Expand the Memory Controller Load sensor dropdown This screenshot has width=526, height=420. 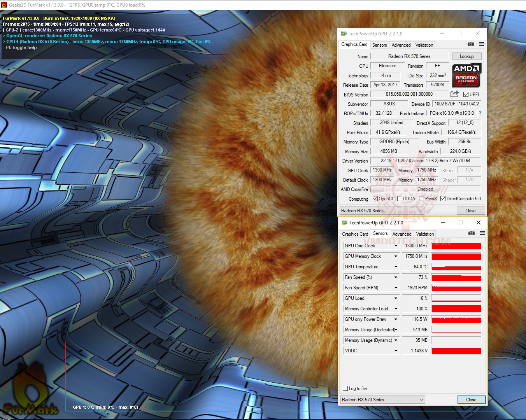point(396,309)
